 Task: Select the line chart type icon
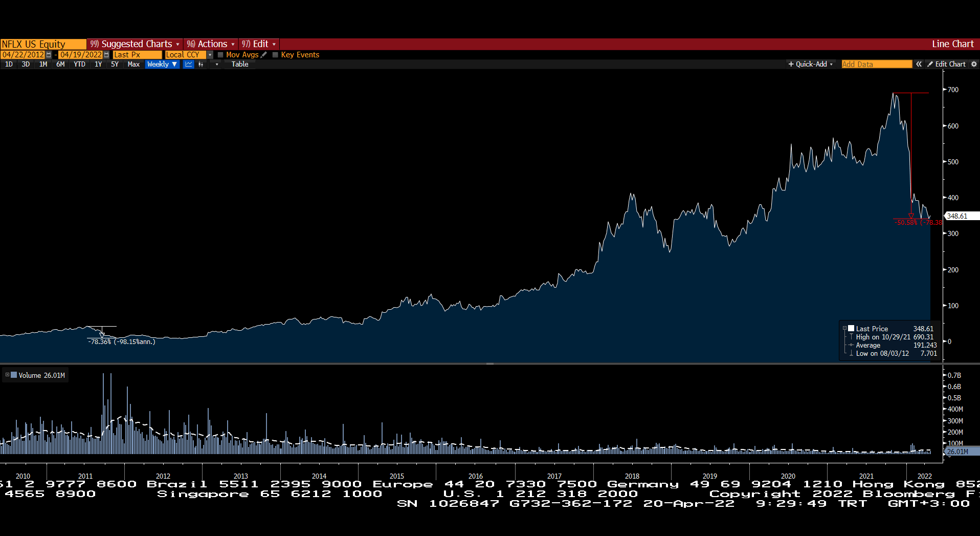tap(189, 64)
